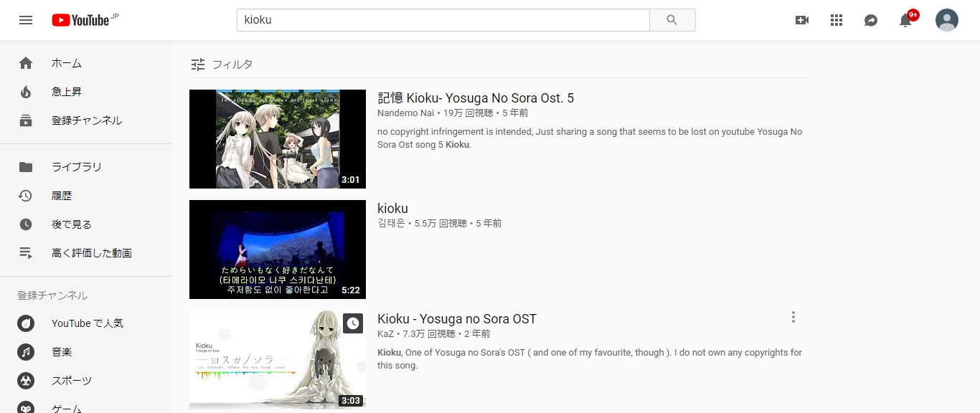Click the 5:22 concert thumbnail
The image size is (980, 413).
(x=278, y=250)
